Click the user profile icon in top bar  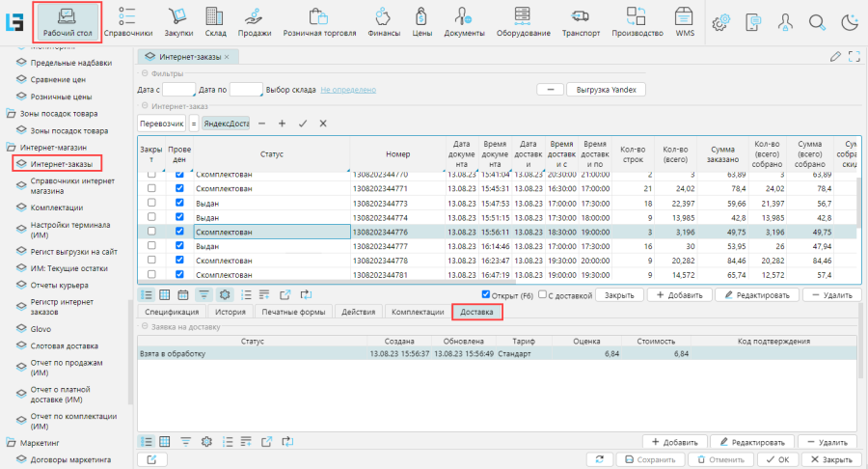784,22
